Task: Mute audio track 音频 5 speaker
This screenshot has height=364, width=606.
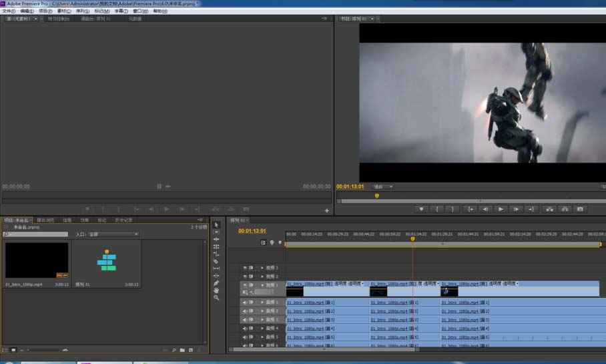Action: 245,337
